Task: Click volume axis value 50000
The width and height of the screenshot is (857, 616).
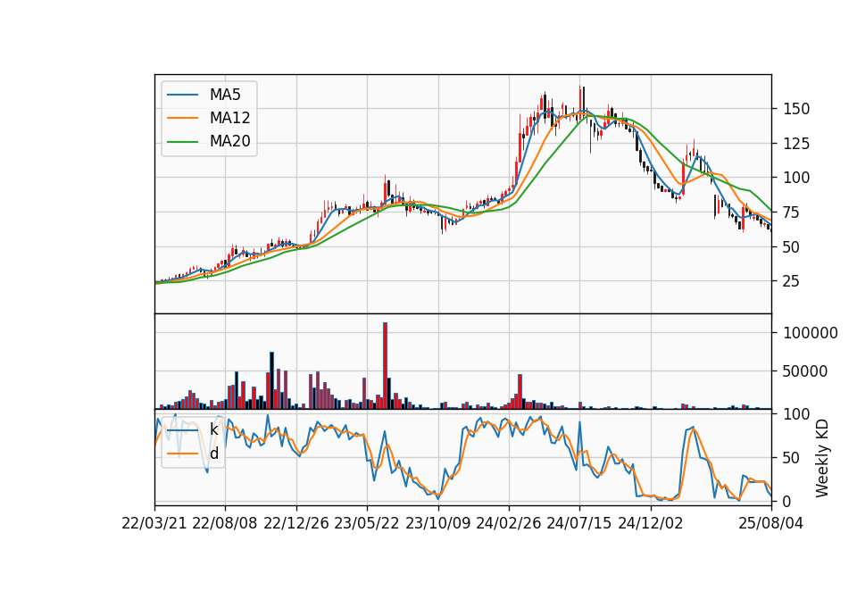Action: [x=805, y=371]
